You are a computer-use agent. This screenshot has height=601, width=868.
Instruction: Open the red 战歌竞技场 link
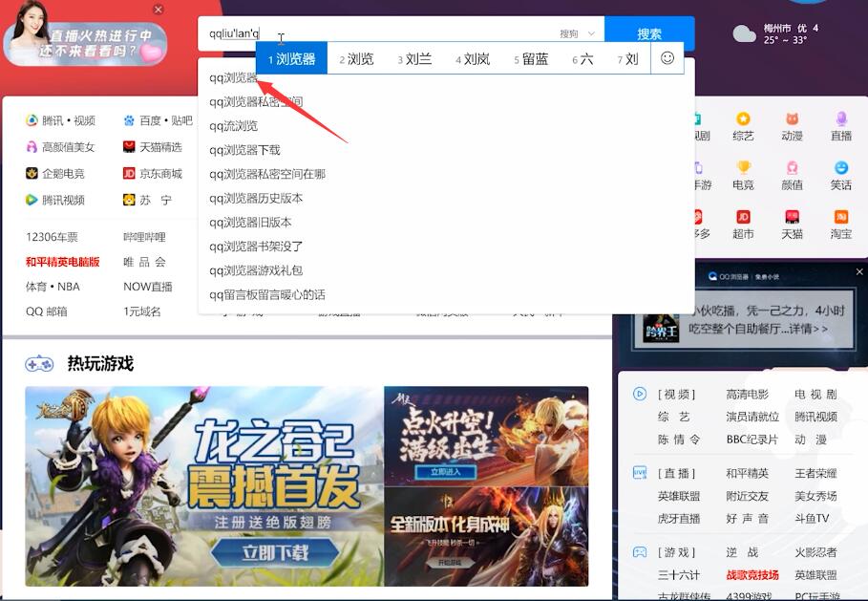[x=752, y=575]
